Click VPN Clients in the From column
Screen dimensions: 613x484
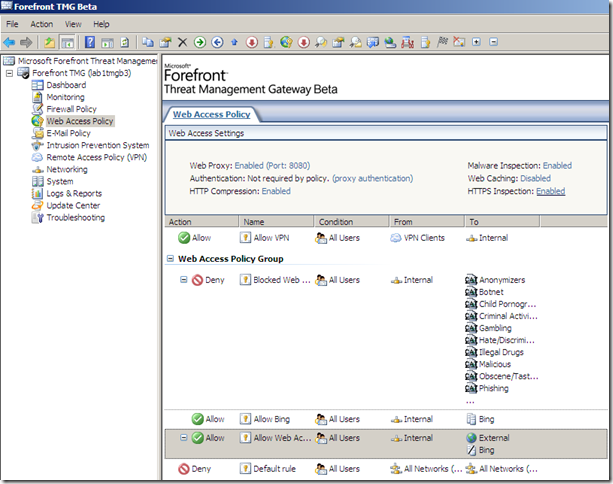tap(424, 238)
